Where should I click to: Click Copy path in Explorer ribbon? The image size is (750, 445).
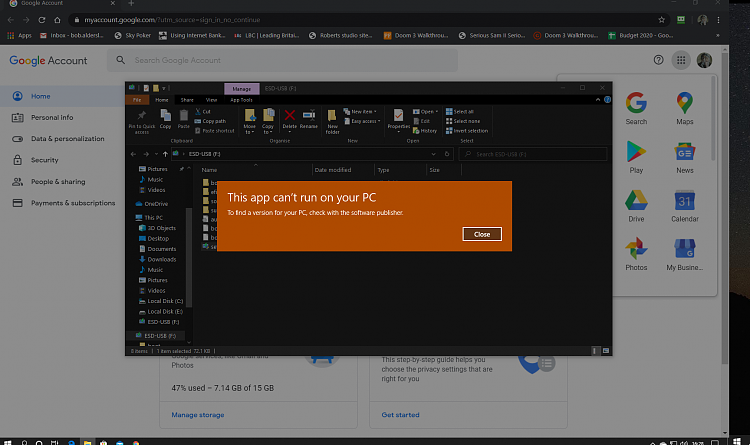210,121
